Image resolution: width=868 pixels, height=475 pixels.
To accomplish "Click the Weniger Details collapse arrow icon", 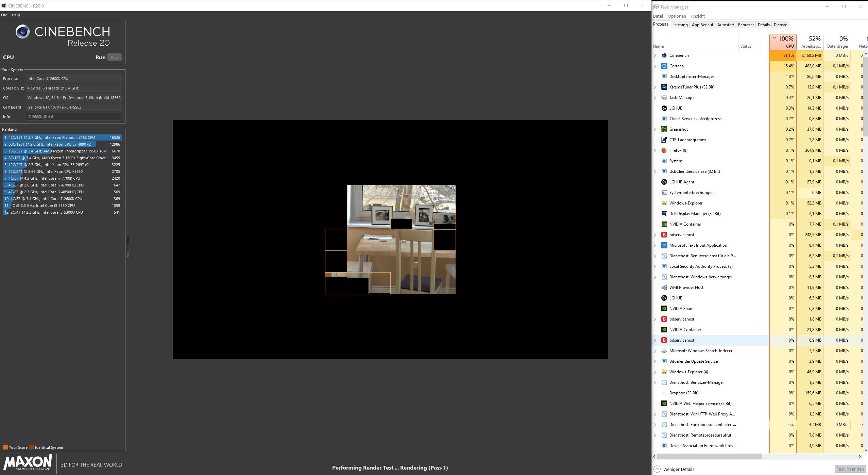I will click(657, 469).
